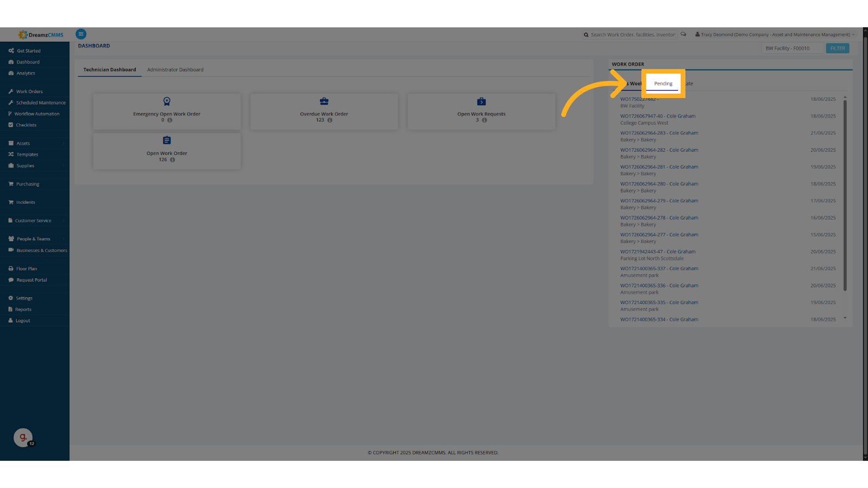Open work order WO1726062964-277 - Cole Graham

659,235
